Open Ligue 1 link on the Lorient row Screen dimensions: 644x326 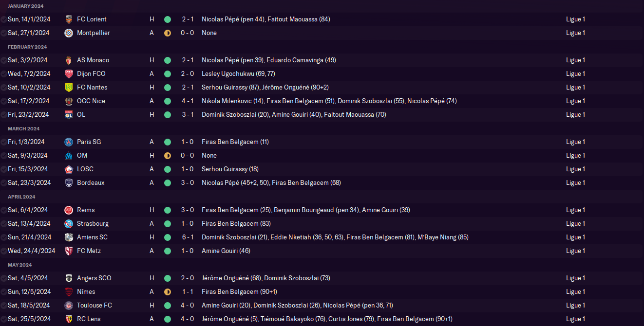[x=575, y=19]
